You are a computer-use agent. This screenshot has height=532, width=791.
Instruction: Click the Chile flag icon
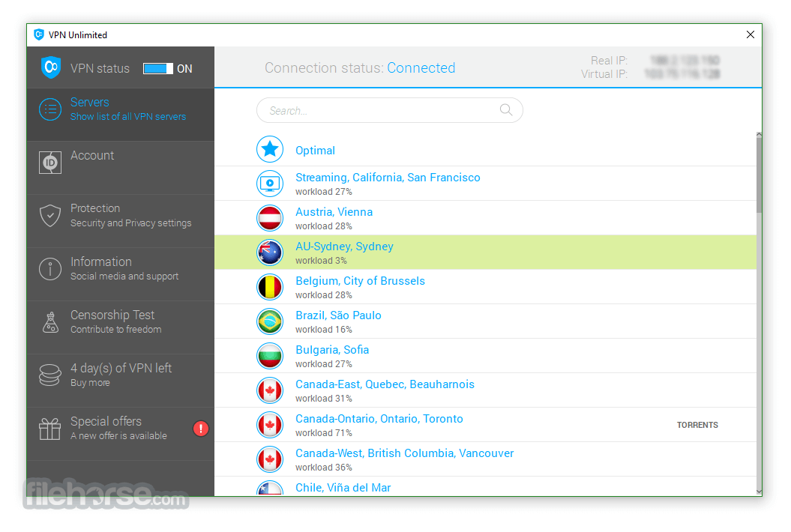point(270,488)
